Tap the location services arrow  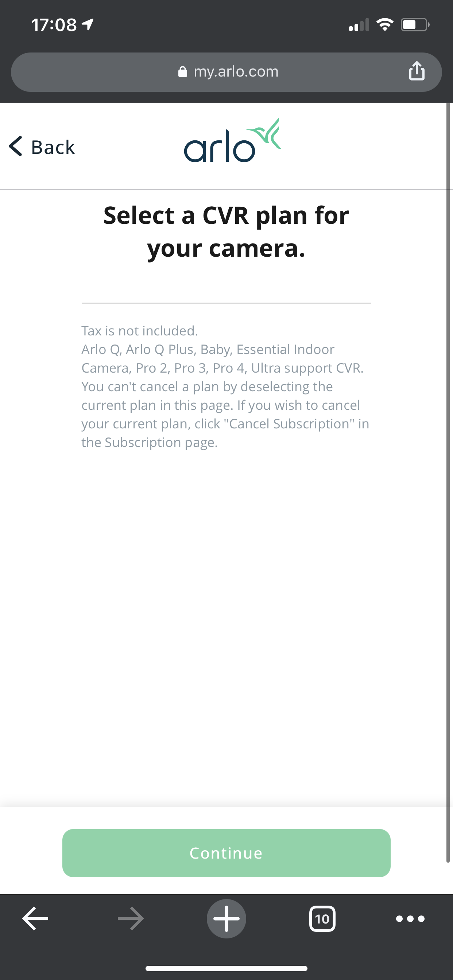pos(88,25)
